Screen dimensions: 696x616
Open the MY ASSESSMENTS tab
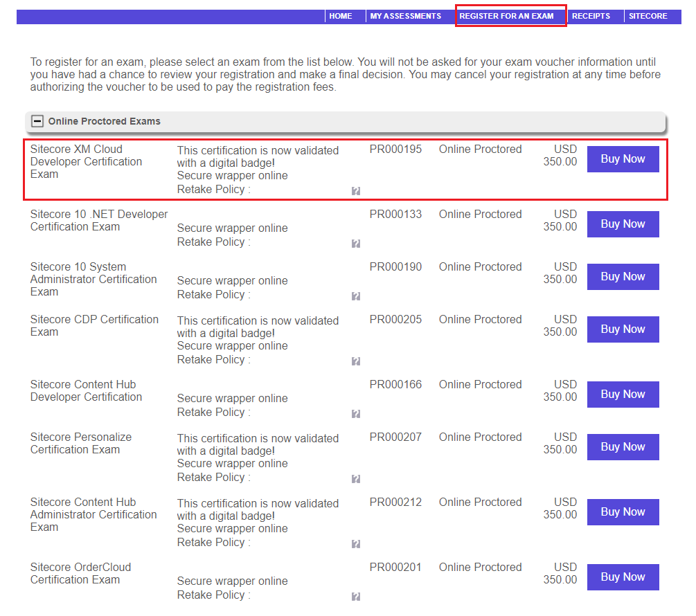click(x=406, y=15)
